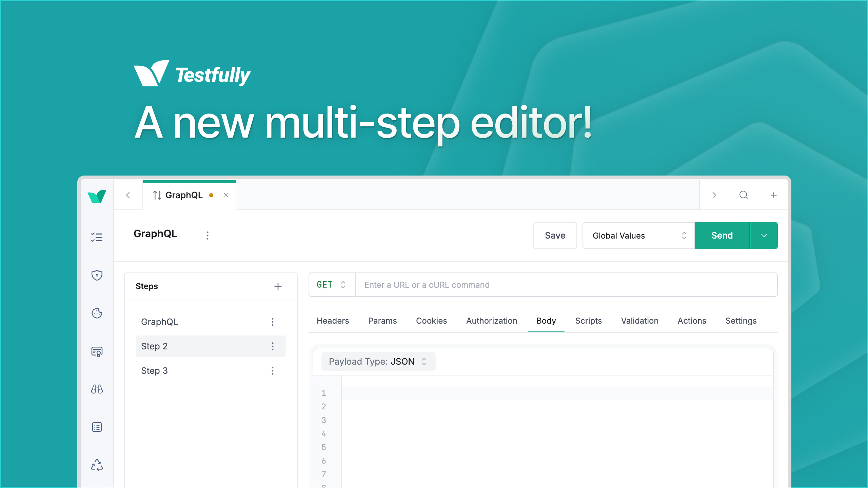Expand the Send options arrow

(x=764, y=236)
